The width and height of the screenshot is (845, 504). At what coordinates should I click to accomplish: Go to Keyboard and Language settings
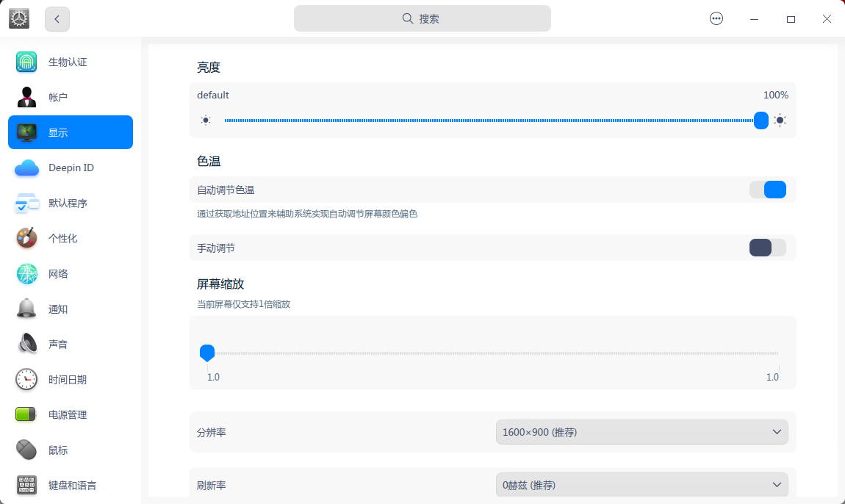tap(72, 486)
